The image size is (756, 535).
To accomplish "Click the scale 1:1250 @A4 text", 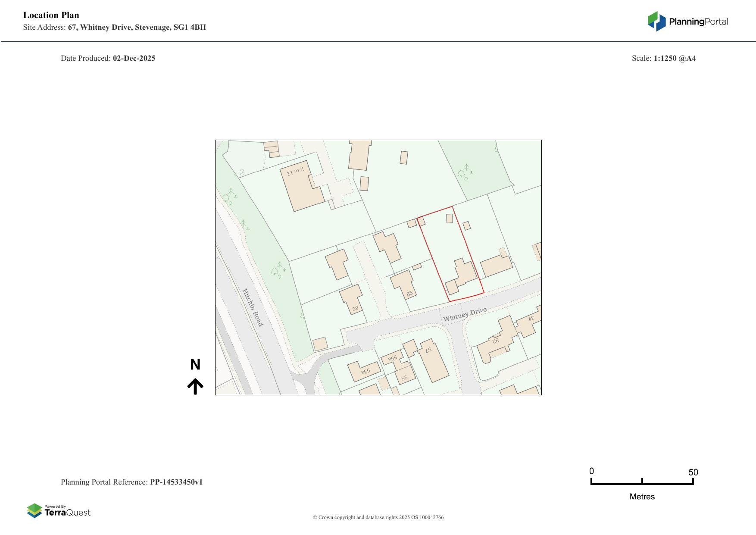I will (675, 58).
